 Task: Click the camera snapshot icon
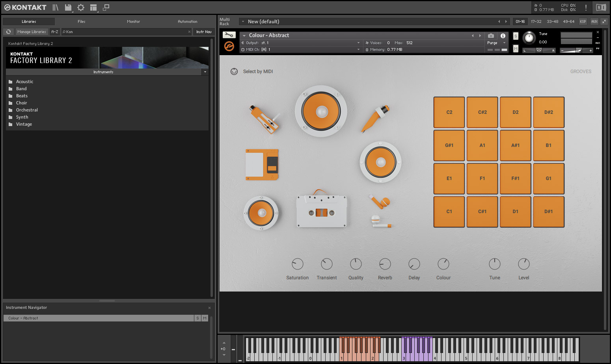tap(491, 35)
